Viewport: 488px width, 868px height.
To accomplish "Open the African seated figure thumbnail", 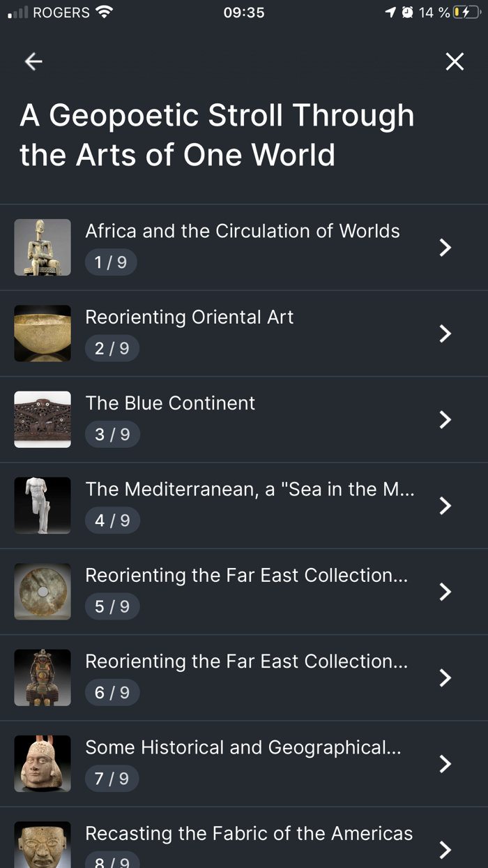I will (x=43, y=247).
